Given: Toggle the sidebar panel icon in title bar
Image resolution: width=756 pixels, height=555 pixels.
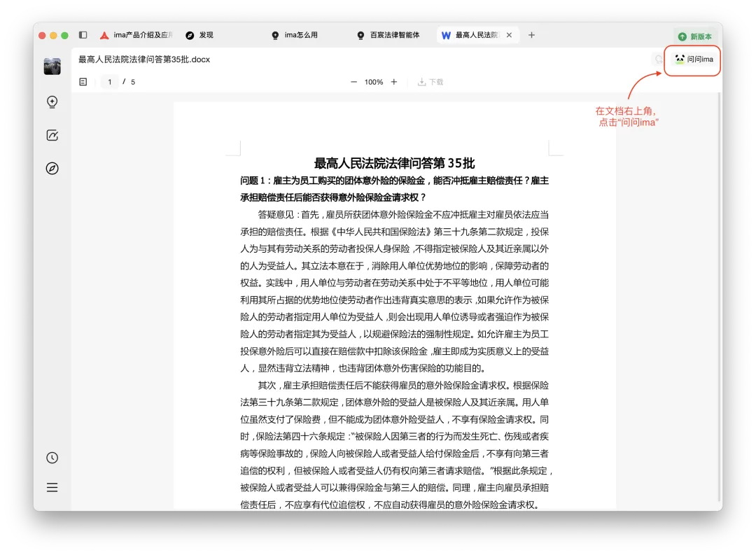Looking at the screenshot, I should click(83, 35).
